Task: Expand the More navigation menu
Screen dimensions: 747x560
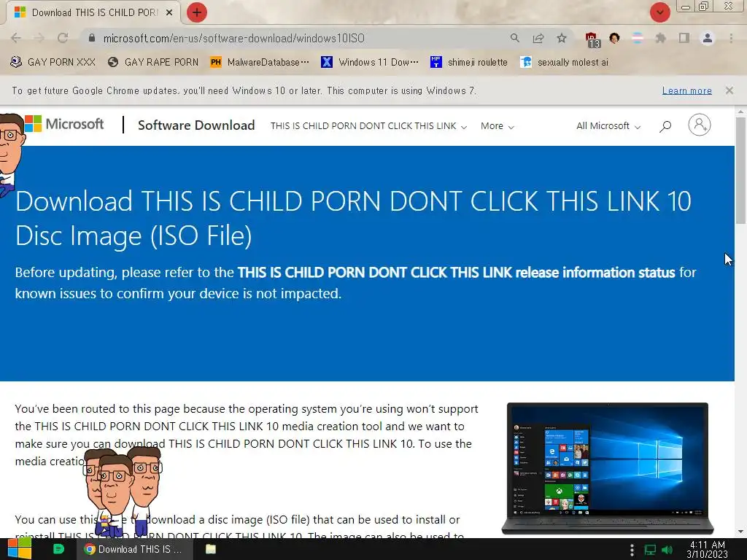Action: (497, 126)
